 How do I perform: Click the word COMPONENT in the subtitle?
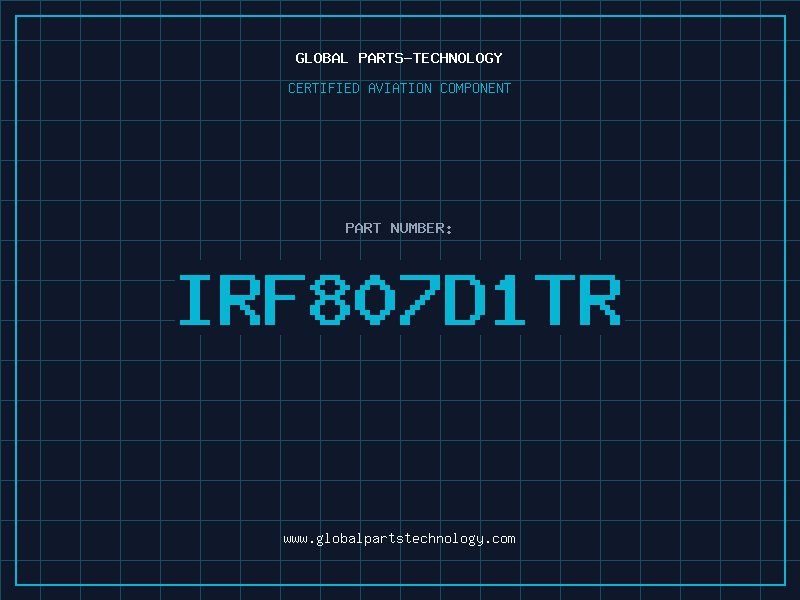click(x=475, y=88)
